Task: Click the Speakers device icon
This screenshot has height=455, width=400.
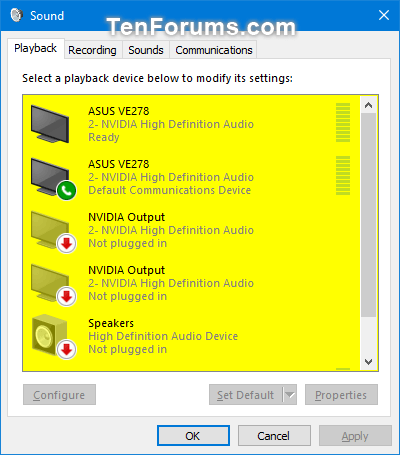Action: click(53, 337)
